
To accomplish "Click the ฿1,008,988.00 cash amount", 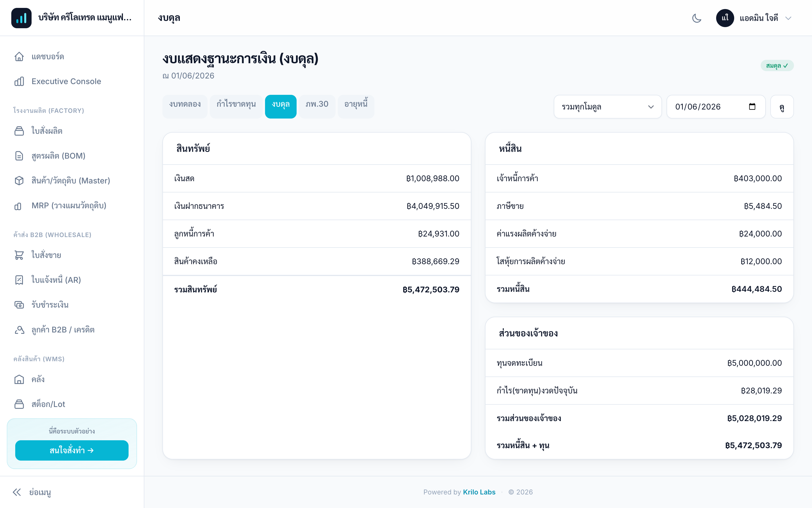I will (x=433, y=178).
